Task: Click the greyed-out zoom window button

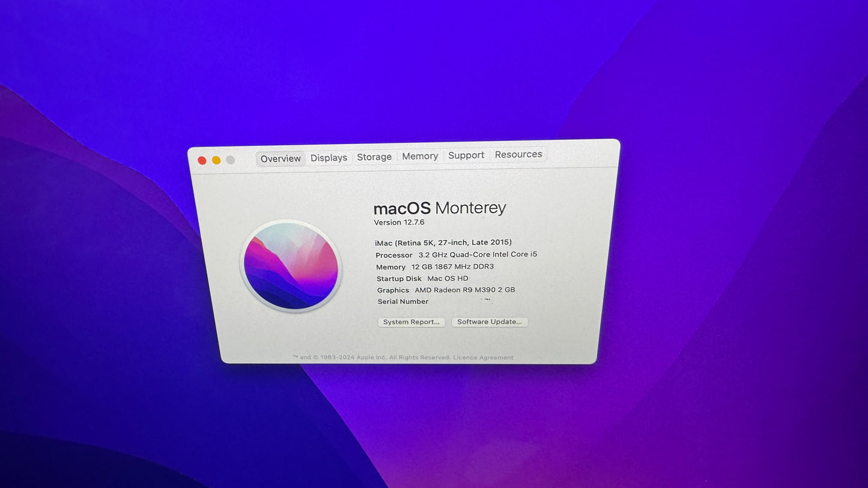Action: click(230, 160)
